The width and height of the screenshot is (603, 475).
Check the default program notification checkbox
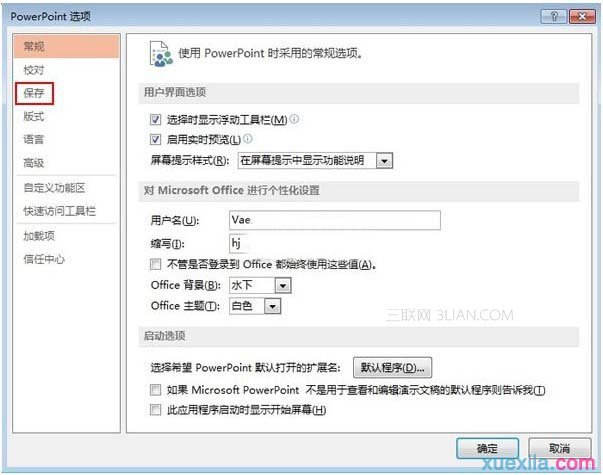[155, 390]
